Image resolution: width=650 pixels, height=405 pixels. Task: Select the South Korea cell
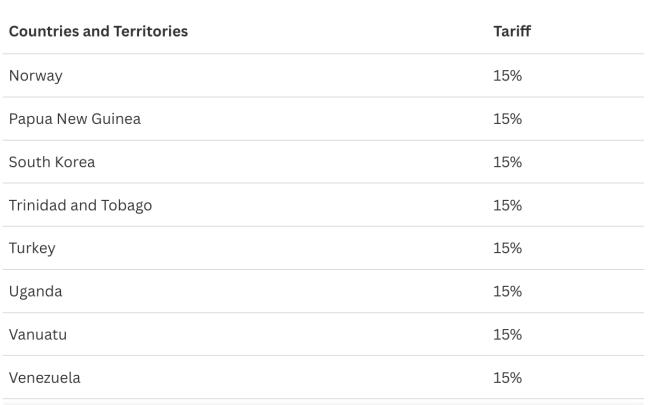tap(52, 162)
